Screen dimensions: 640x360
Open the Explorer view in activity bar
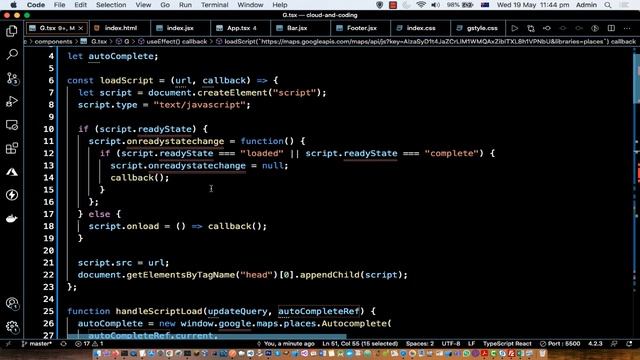(x=12, y=31)
